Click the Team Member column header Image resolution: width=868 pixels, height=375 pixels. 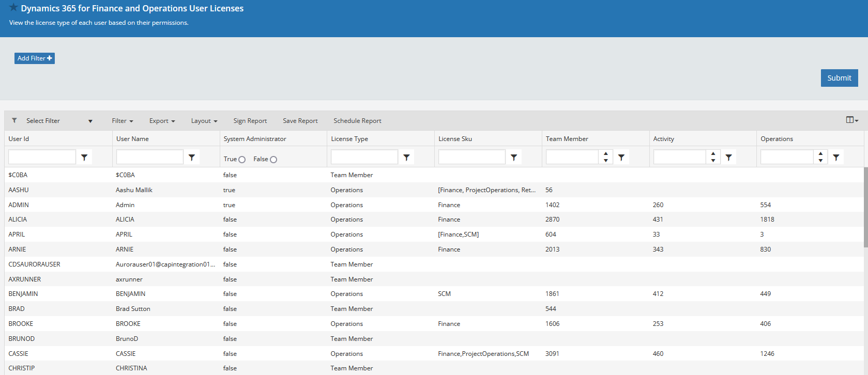[x=596, y=138]
